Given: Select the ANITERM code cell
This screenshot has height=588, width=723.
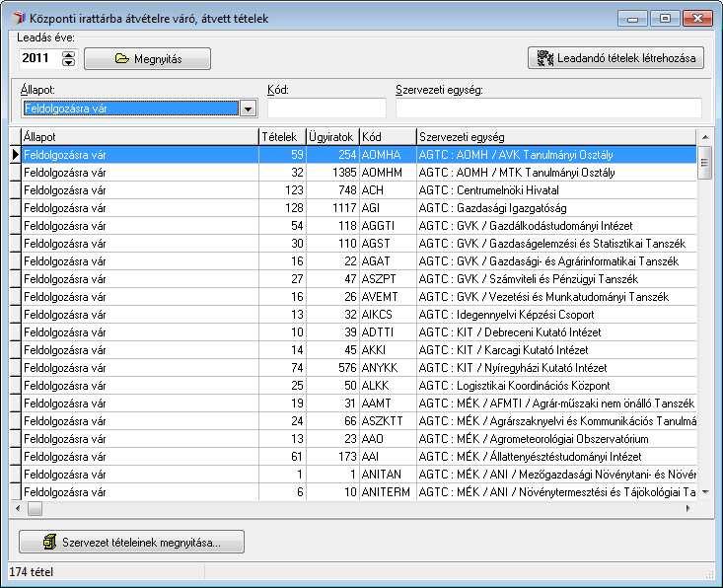Looking at the screenshot, I should [388, 492].
